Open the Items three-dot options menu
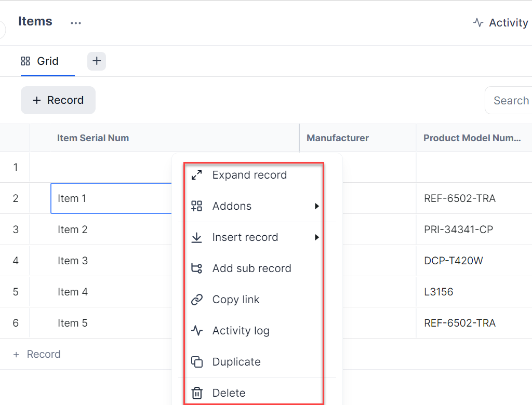Screen dimensions: 532x405 click(x=76, y=23)
